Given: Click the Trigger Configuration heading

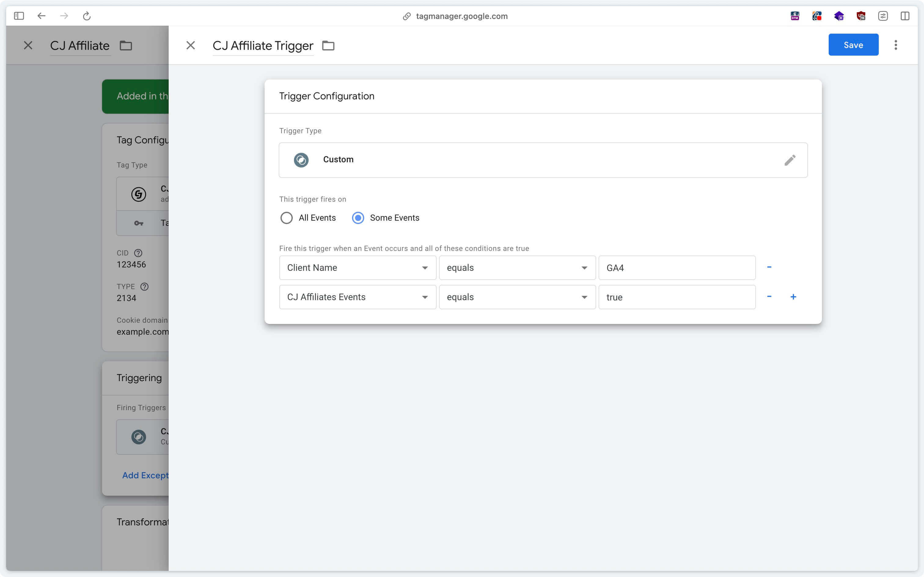Looking at the screenshot, I should coord(327,96).
